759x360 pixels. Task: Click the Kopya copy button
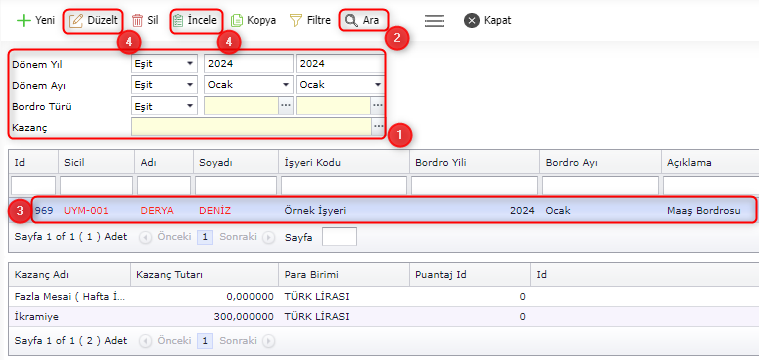coord(253,21)
